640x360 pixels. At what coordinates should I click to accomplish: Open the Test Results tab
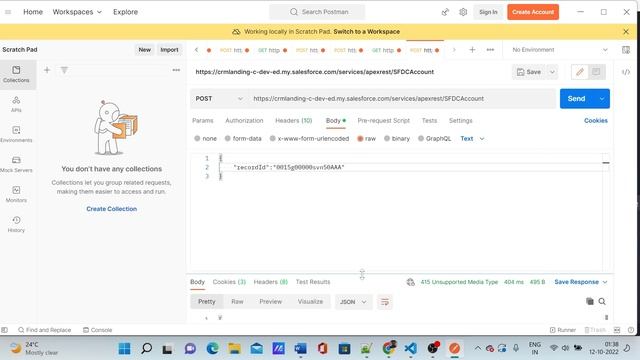coord(313,282)
